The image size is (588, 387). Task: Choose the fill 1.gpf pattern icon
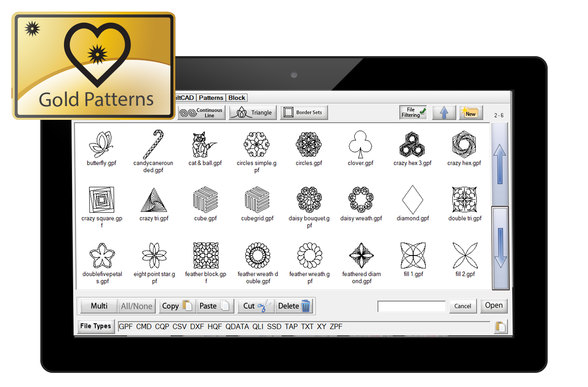(x=413, y=256)
